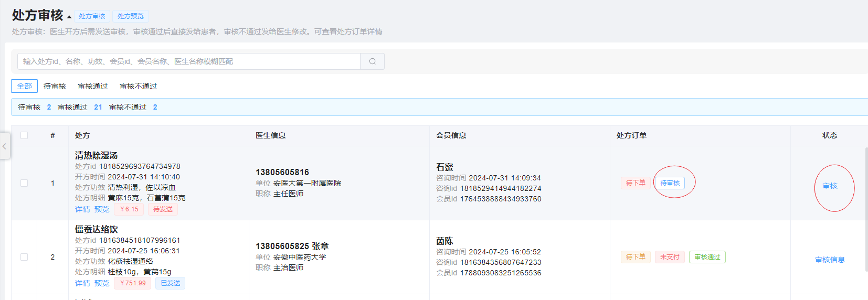
Task: Switch to the 处方审核 top tab
Action: click(92, 16)
